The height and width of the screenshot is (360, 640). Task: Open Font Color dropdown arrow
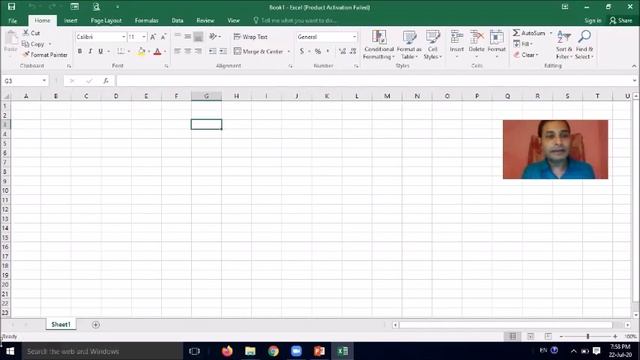pyautogui.click(x=165, y=51)
